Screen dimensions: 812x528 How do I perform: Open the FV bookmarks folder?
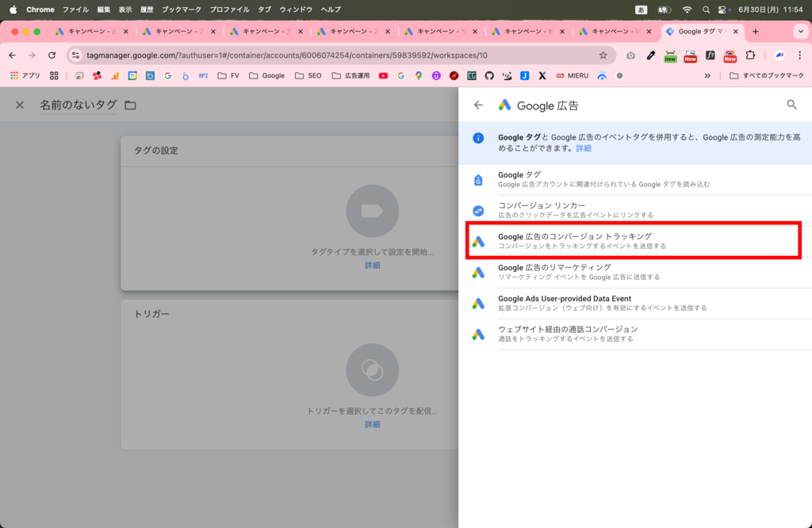pos(228,75)
